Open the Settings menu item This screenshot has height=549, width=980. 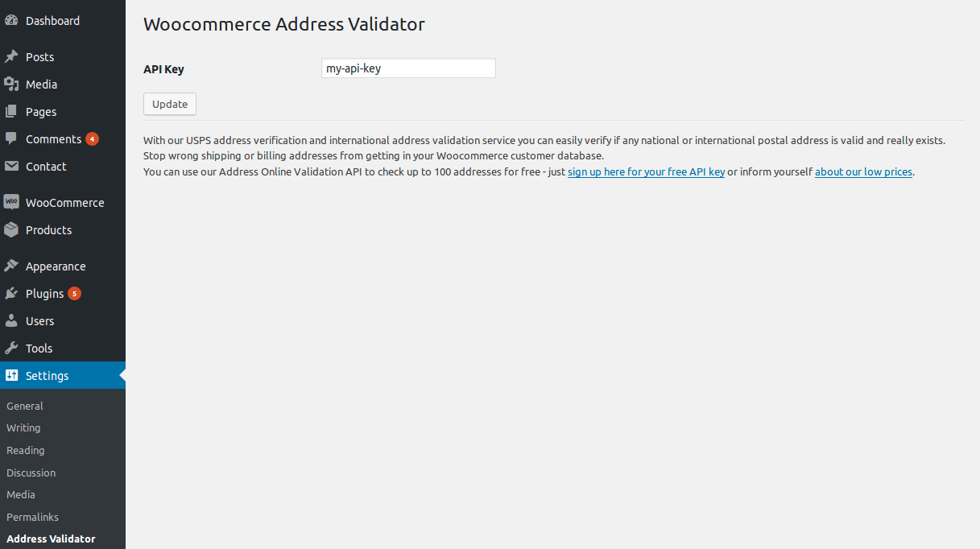(x=47, y=376)
